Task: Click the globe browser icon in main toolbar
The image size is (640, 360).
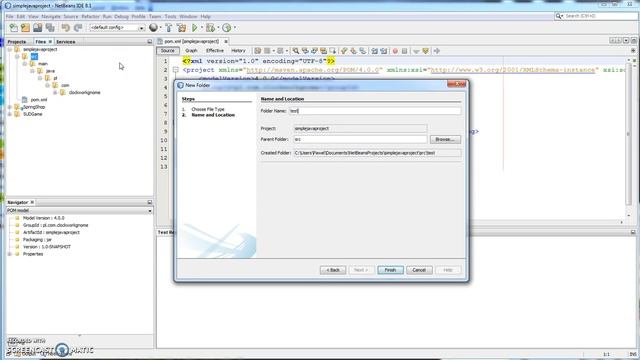Action: coord(153,28)
